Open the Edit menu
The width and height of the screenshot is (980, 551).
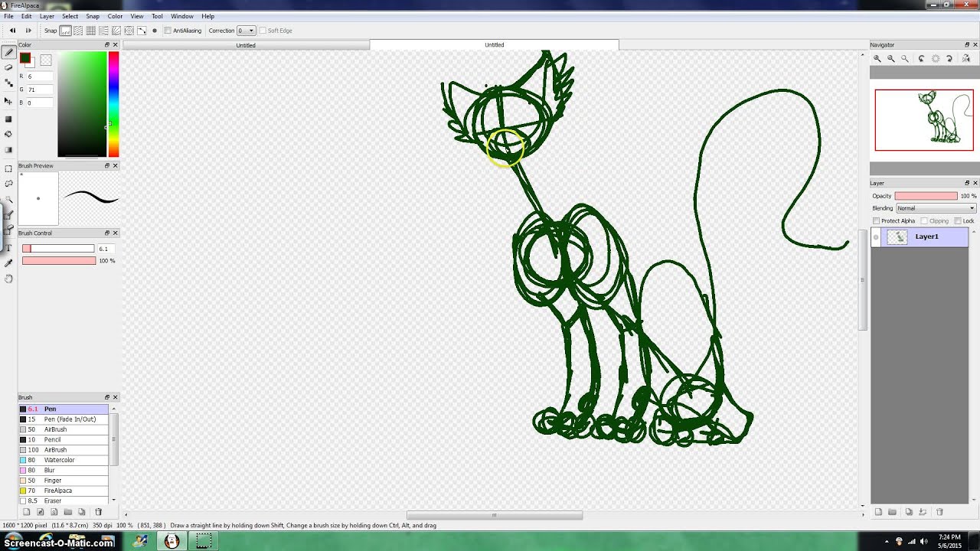point(27,16)
